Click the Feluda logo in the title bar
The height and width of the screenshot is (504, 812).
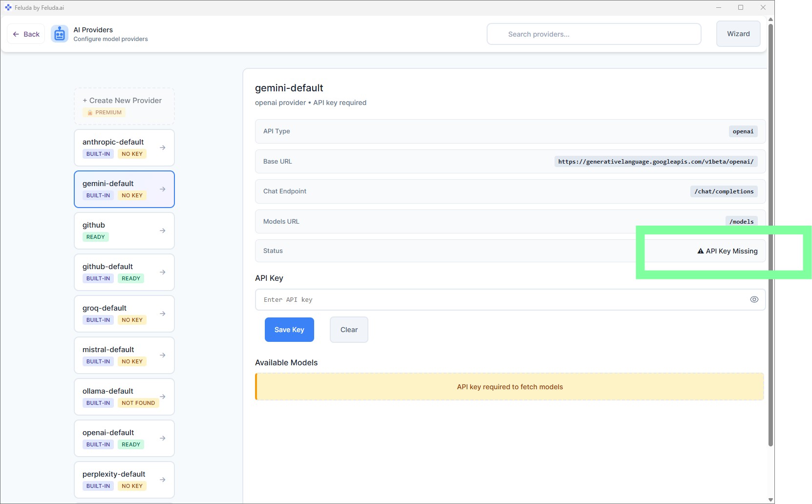tap(8, 7)
